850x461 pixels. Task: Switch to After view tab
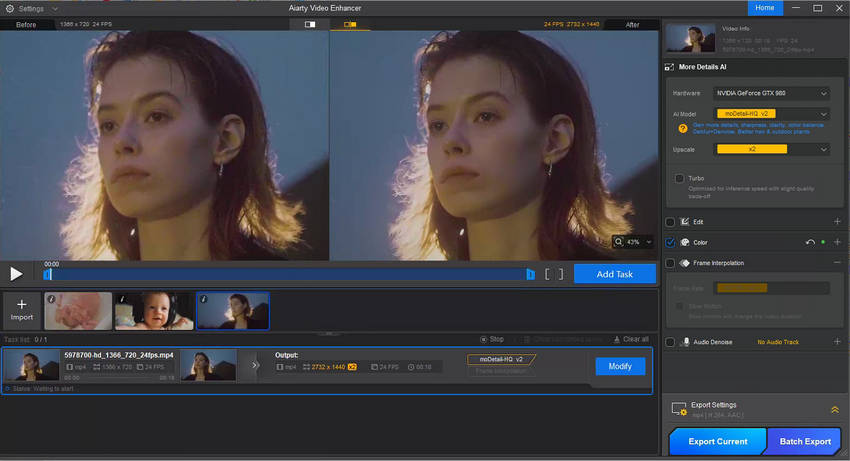[632, 24]
